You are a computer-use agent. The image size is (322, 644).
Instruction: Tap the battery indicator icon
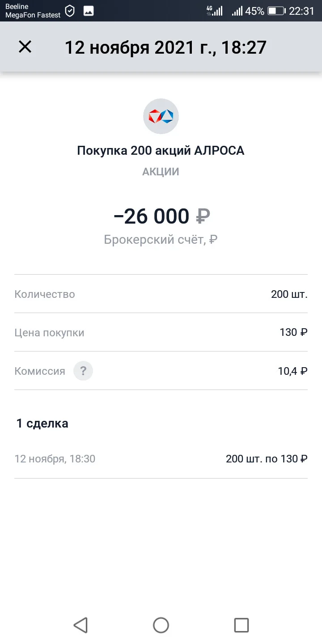click(276, 11)
